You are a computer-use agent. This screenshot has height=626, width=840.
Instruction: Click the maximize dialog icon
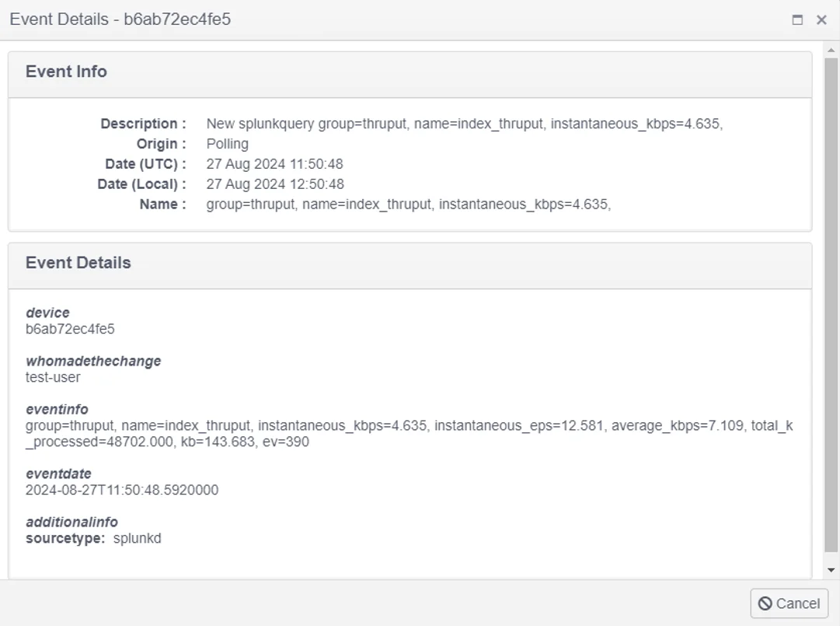(797, 20)
